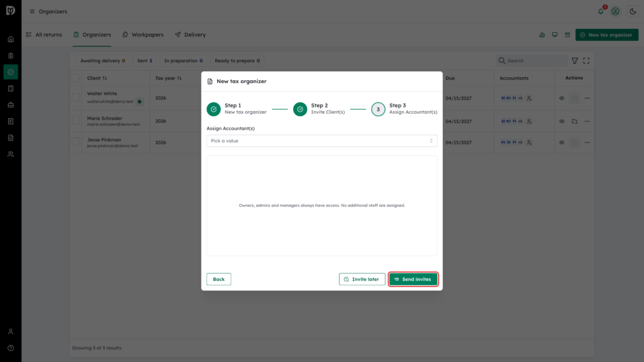View Walter White organizer eye icon
644x362 pixels.
coord(562,98)
